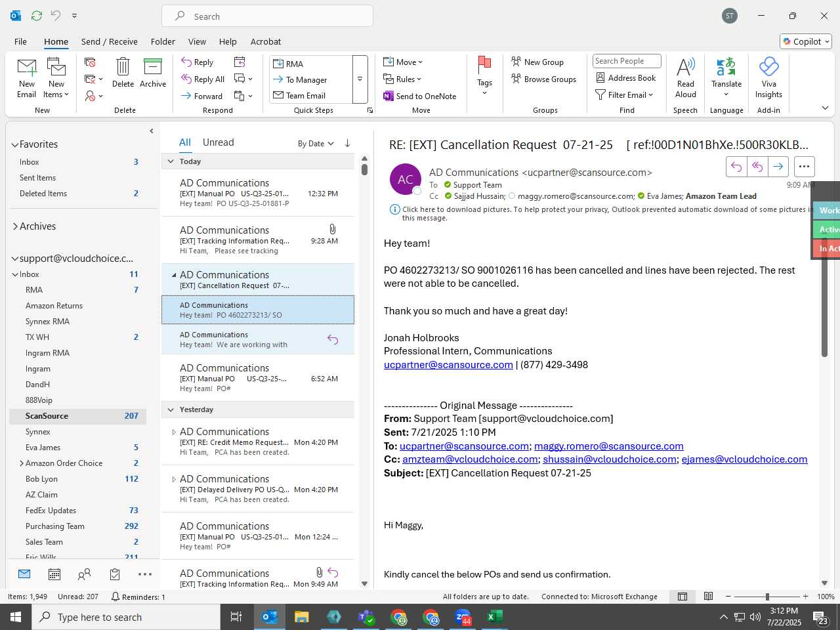This screenshot has width=840, height=630.
Task: Open the New Items menu
Action: coord(56,79)
